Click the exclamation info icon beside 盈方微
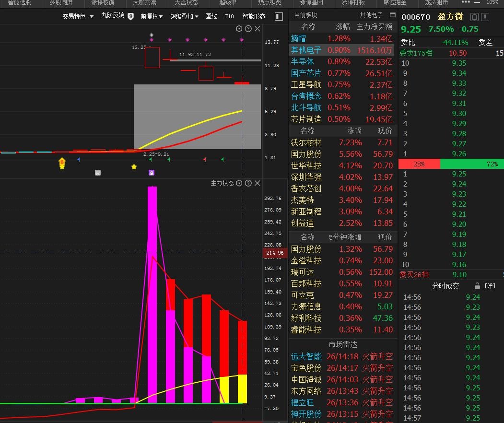Image resolution: width=504 pixels, height=423 pixels. click(x=485, y=17)
